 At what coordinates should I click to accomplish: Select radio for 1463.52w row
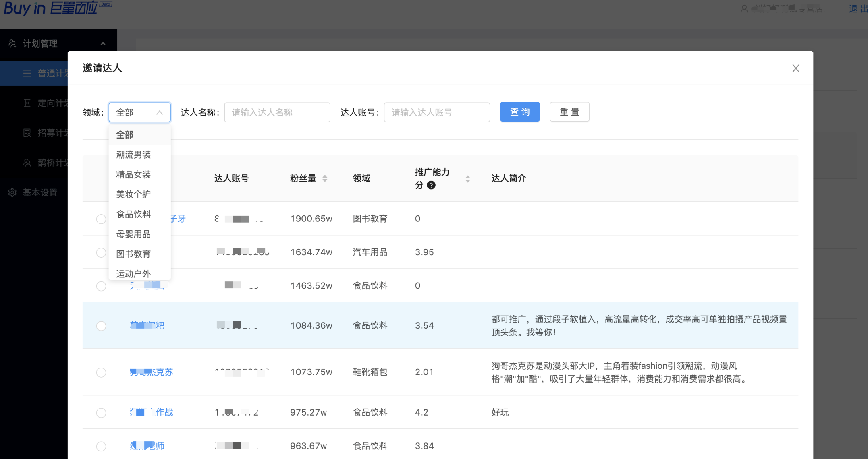101,286
